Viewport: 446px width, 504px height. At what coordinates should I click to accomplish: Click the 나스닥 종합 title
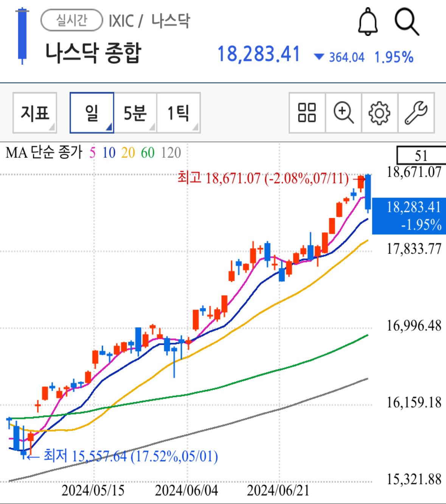pyautogui.click(x=93, y=53)
